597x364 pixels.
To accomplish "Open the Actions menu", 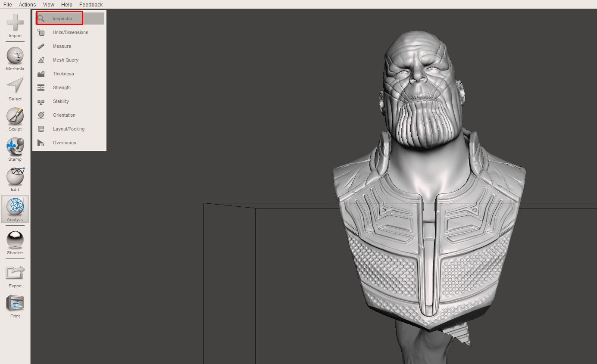I will [27, 4].
